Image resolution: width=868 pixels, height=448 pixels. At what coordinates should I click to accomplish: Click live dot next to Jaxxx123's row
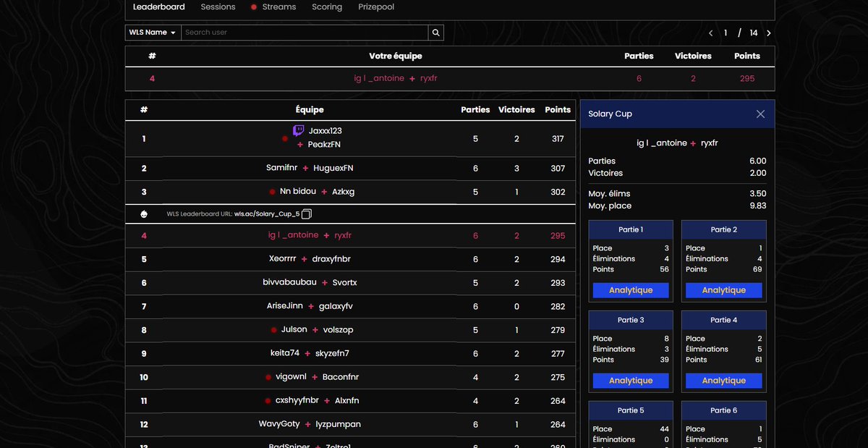285,138
